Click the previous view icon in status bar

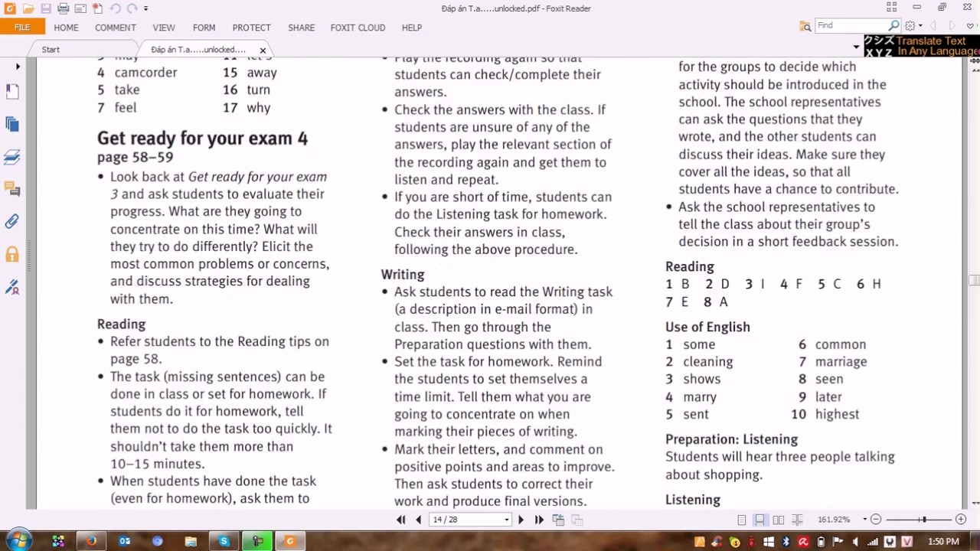558,520
